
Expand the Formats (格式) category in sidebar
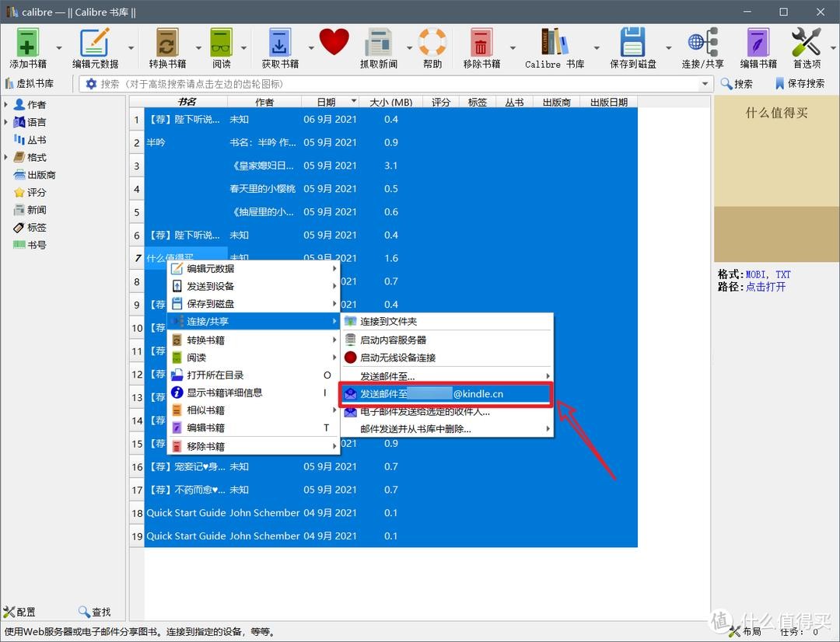click(6, 157)
